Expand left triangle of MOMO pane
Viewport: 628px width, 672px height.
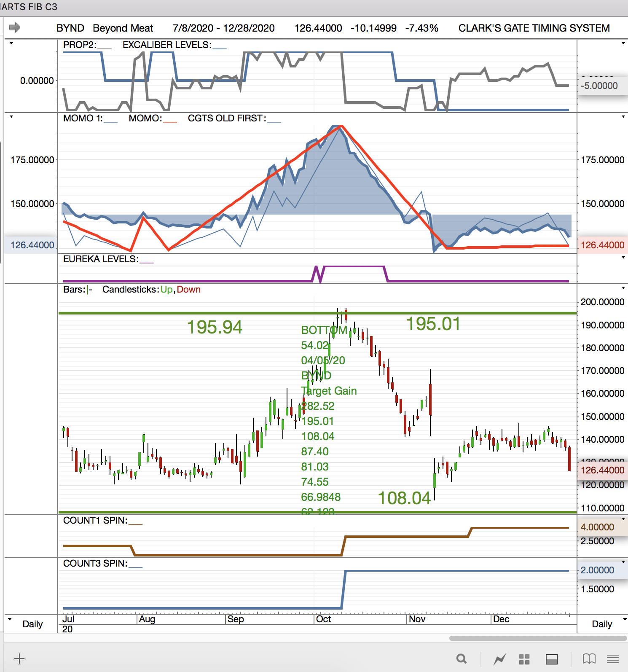coord(11,117)
